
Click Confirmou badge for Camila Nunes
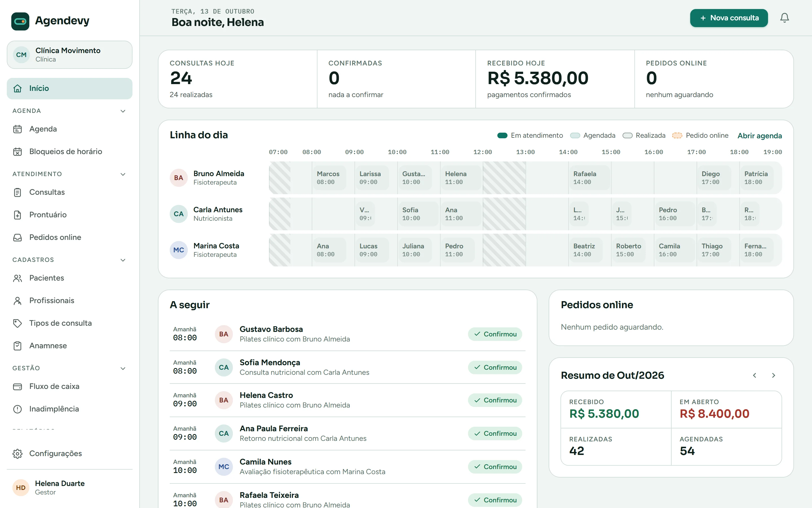495,467
